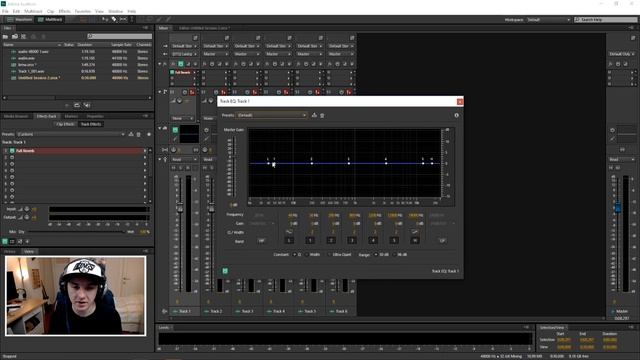The height and width of the screenshot is (360, 640).
Task: Select the Move tool in top toolbar
Action: tap(105, 19)
